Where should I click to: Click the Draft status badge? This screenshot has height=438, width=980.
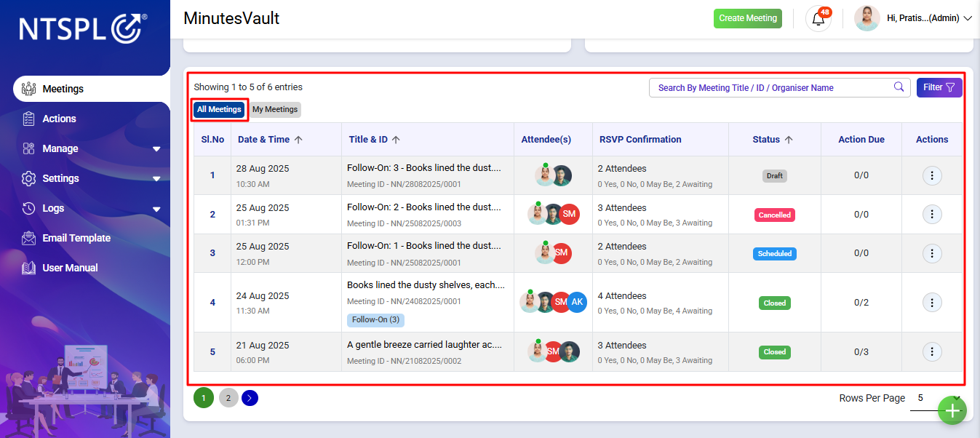pos(775,175)
